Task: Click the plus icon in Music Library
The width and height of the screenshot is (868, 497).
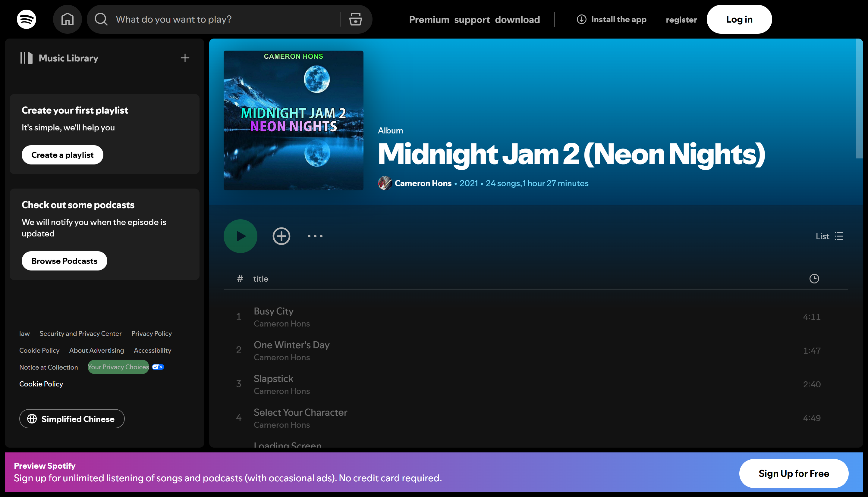Action: click(x=185, y=58)
